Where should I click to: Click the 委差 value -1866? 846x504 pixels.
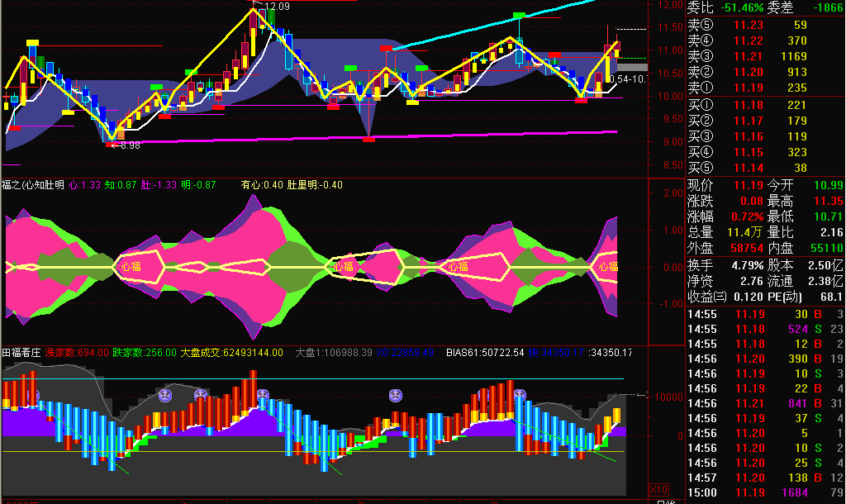pyautogui.click(x=828, y=7)
